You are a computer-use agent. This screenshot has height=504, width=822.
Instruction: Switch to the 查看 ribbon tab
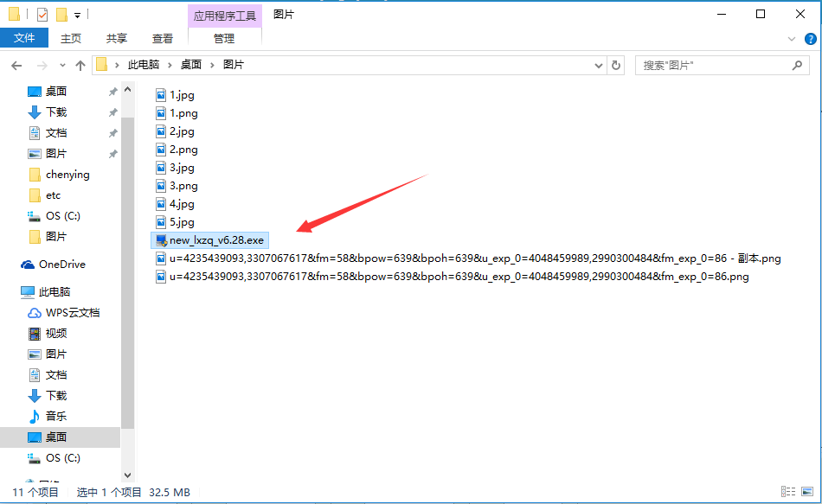[x=163, y=38]
